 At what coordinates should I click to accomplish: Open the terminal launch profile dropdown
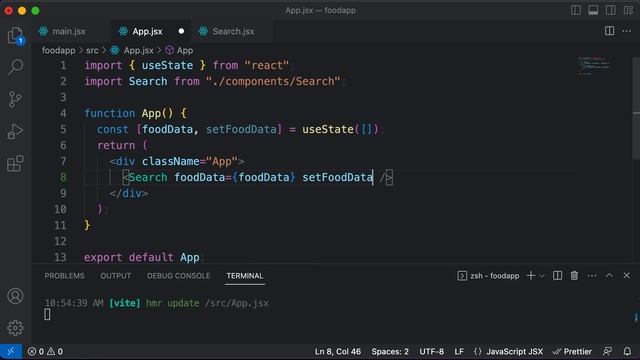tap(542, 276)
